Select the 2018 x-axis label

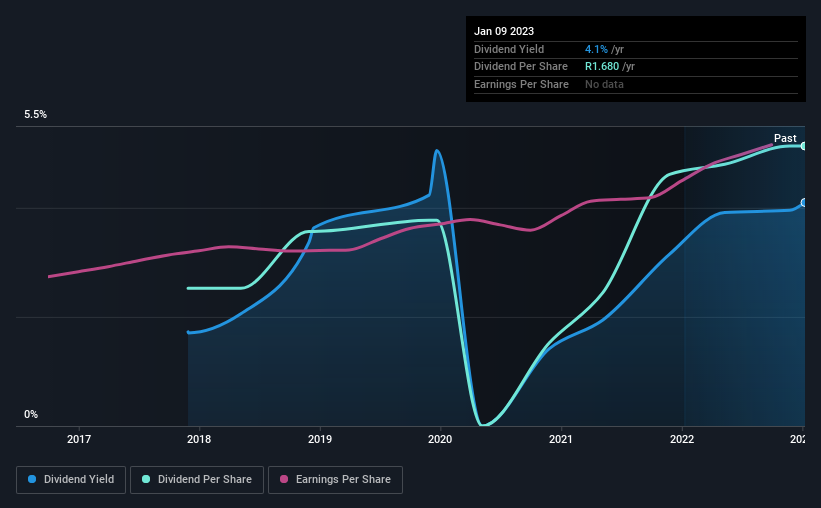pos(199,439)
